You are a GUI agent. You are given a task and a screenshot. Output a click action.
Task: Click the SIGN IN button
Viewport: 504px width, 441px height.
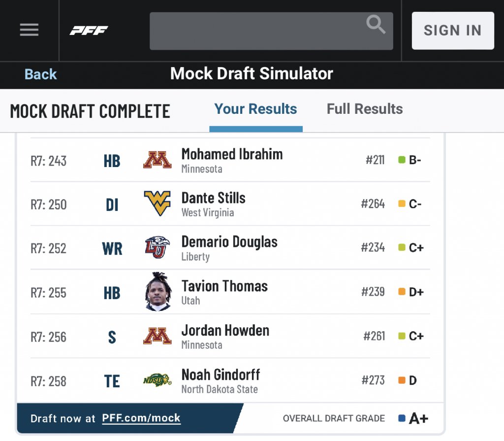point(453,31)
